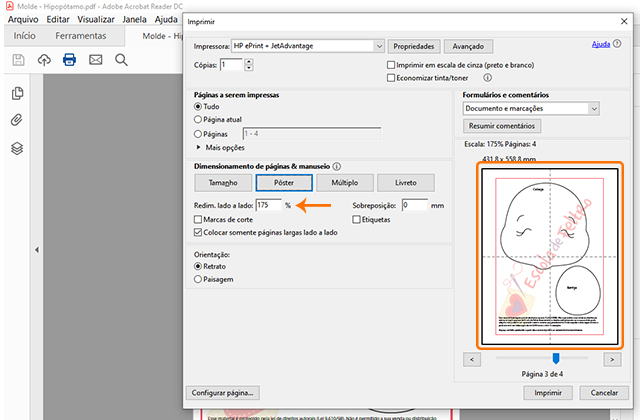Open the layers sidebar icon
The height and width of the screenshot is (420, 640).
tap(17, 148)
